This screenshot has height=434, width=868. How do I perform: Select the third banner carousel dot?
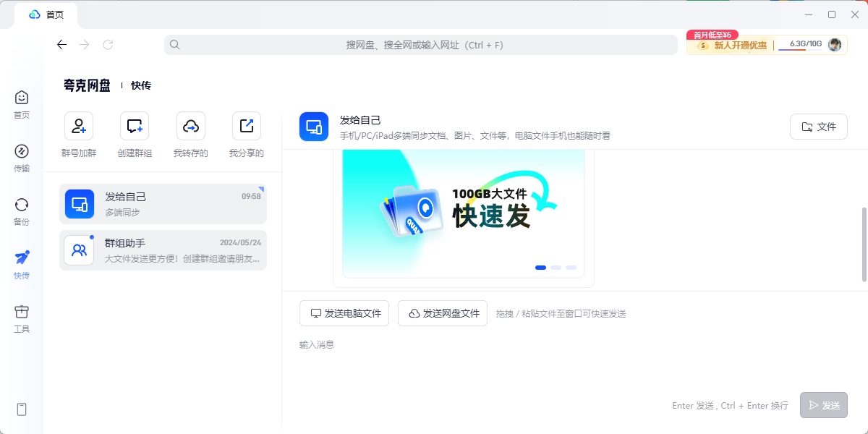click(571, 268)
